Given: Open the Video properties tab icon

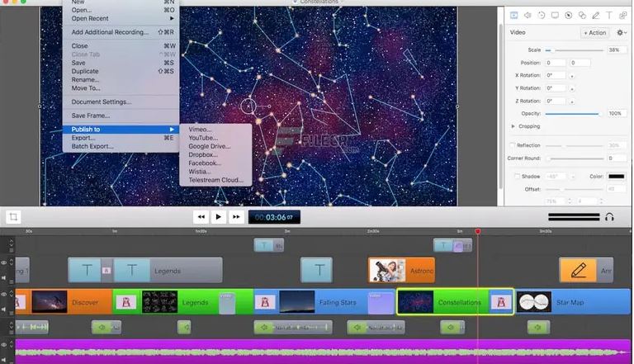Looking at the screenshot, I should [x=513, y=16].
